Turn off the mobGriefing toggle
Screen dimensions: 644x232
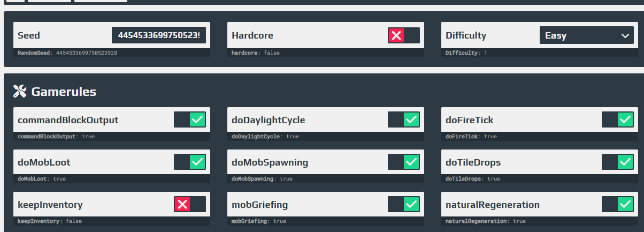tap(404, 204)
